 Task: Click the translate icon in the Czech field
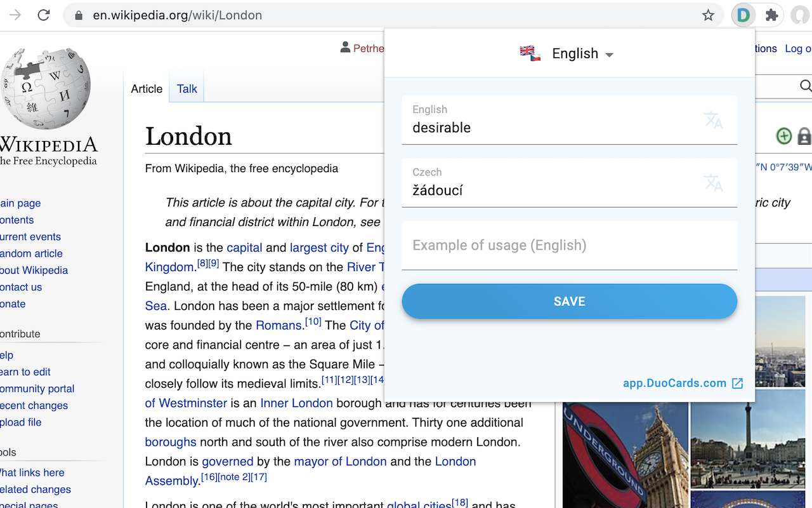point(713,183)
